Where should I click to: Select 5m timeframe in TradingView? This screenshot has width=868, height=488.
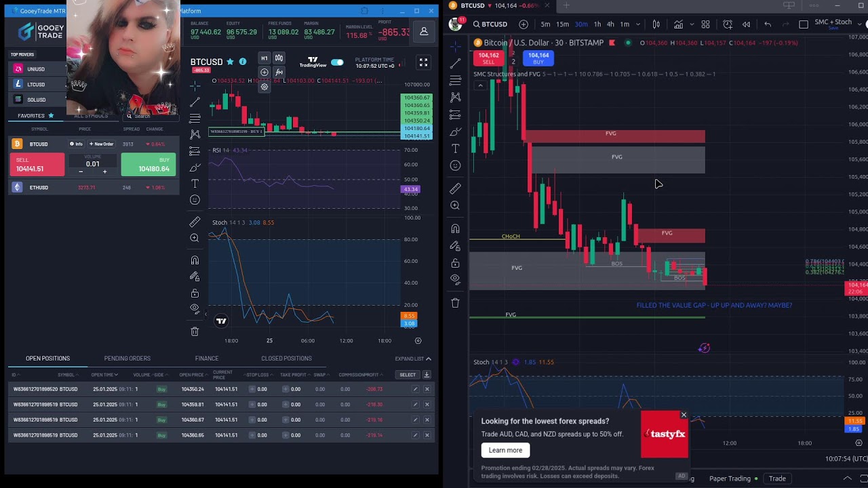click(x=545, y=24)
